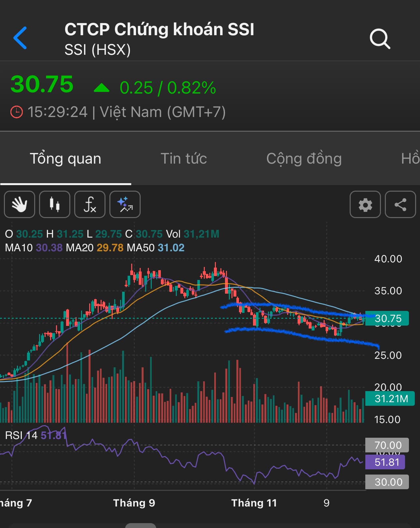Tap the red clock time icon

tap(17, 112)
